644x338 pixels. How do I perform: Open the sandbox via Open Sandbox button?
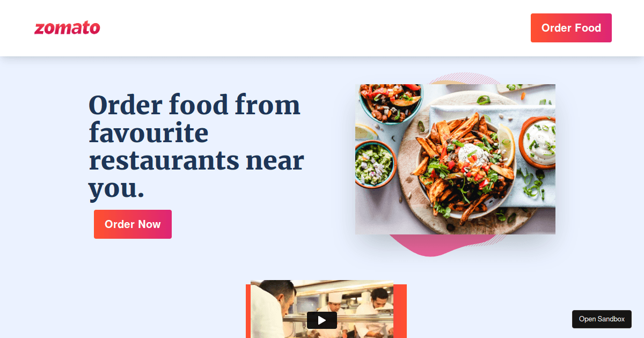pyautogui.click(x=602, y=319)
